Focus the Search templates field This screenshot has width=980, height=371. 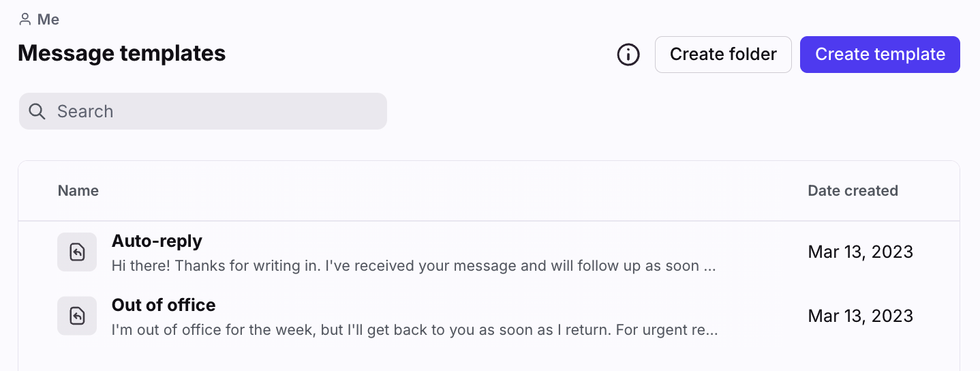coord(211,111)
